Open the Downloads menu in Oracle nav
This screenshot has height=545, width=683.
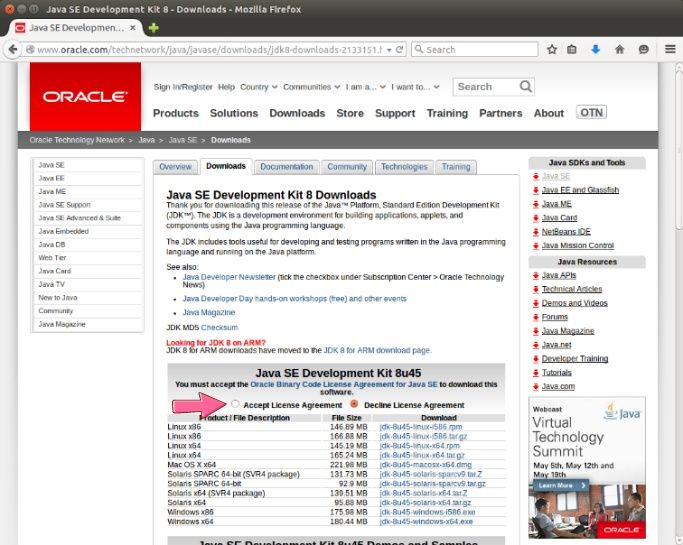pos(297,113)
